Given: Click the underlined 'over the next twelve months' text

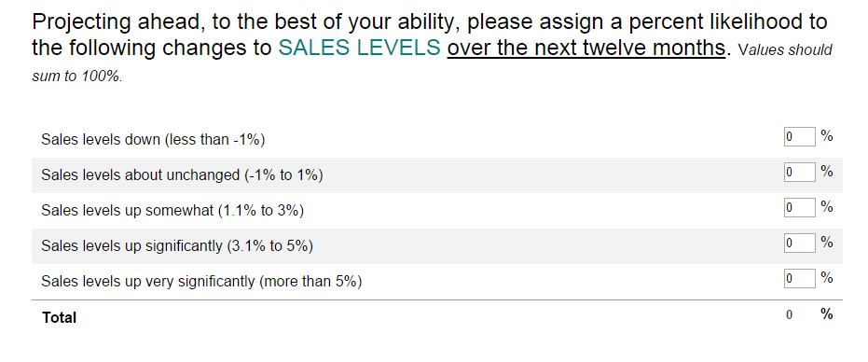Looking at the screenshot, I should [x=586, y=49].
